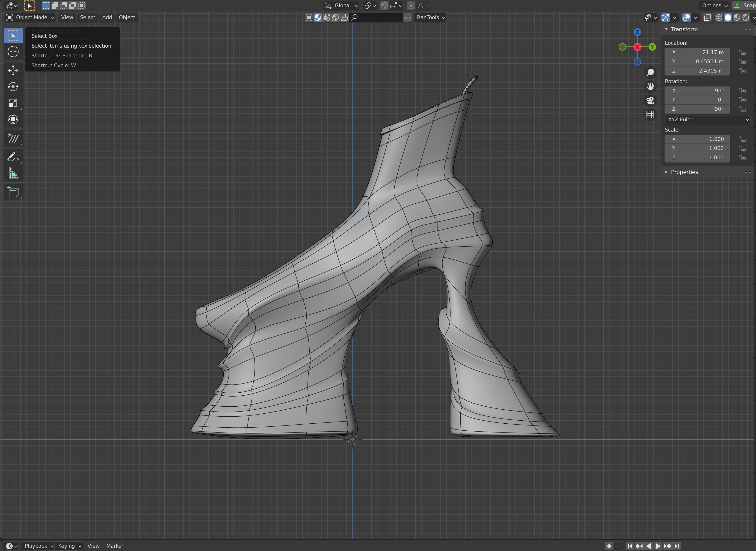This screenshot has width=756, height=551.
Task: Switch to rendered viewport shading
Action: coord(745,18)
